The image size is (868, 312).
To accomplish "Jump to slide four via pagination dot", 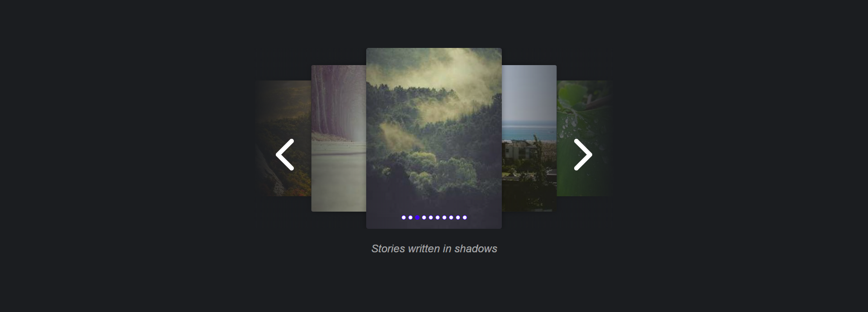I will tap(424, 217).
